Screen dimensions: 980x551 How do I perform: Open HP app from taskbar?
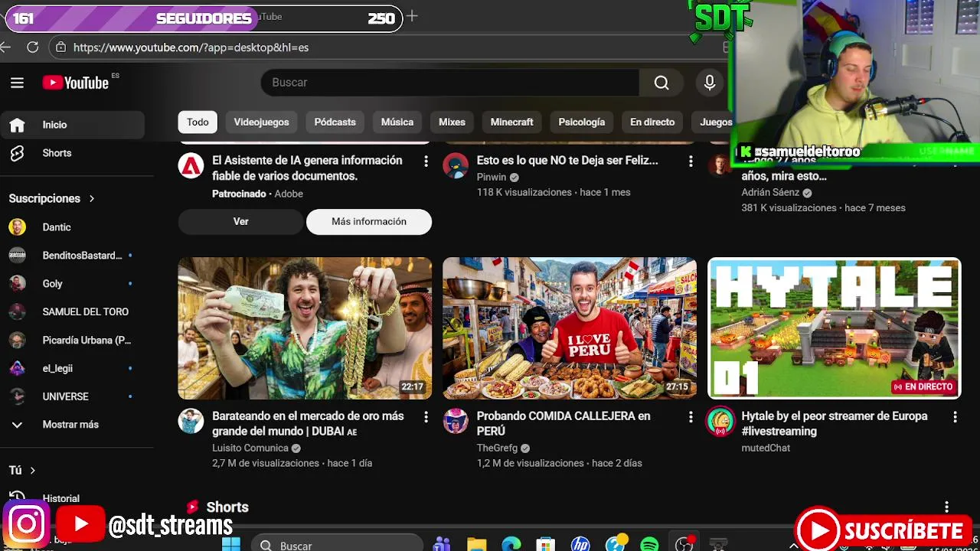point(580,544)
